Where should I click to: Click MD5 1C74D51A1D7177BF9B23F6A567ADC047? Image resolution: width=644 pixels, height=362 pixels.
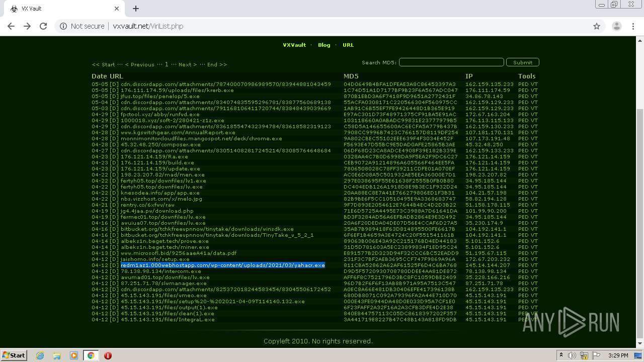click(400, 90)
